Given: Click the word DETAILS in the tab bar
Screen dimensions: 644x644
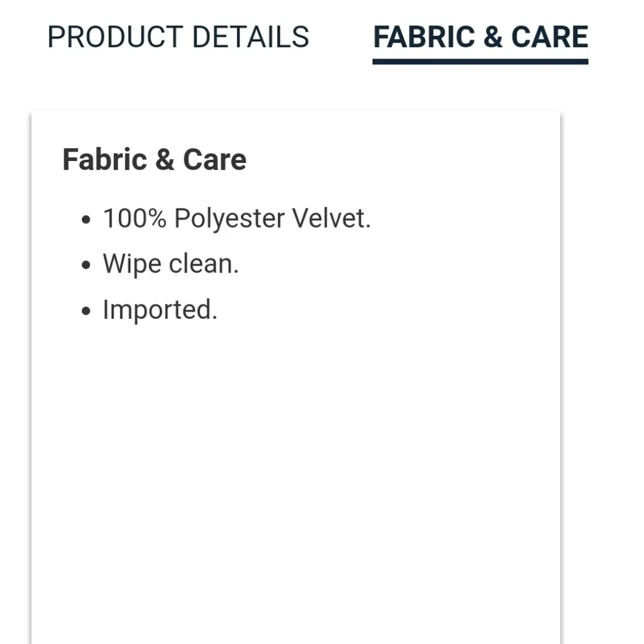Looking at the screenshot, I should (251, 37).
